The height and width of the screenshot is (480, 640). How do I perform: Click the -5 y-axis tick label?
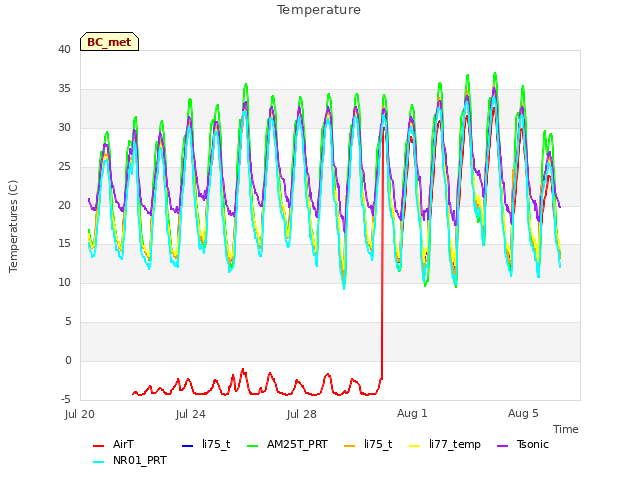65,399
